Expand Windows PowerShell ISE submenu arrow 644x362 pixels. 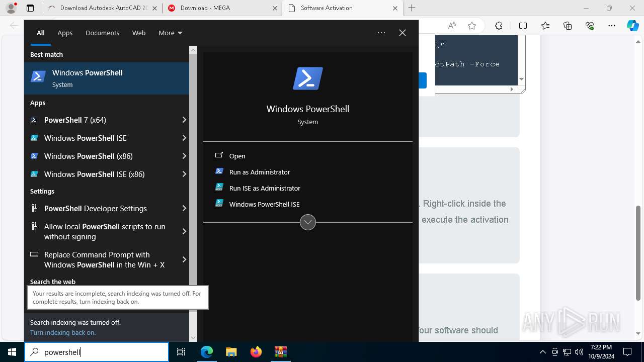[184, 138]
